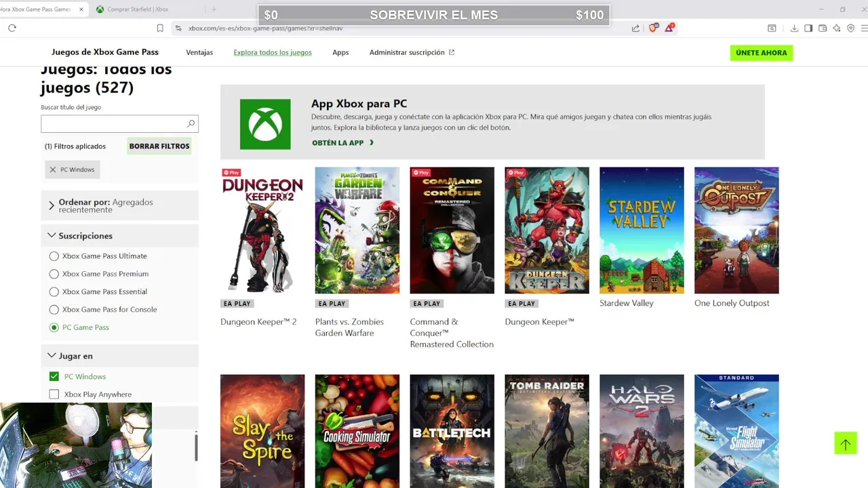Select Xbox Game Pass for Console radio
This screenshot has width=868, height=488.
pos(54,310)
